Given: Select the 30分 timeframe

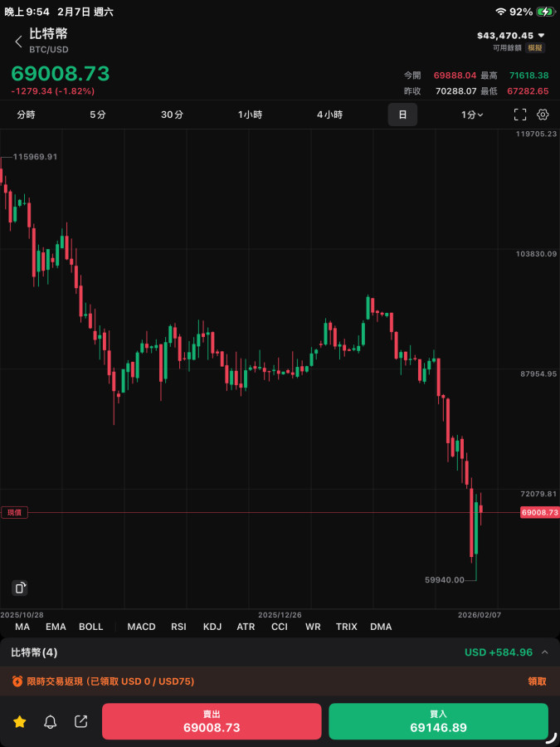Looking at the screenshot, I should tap(172, 115).
